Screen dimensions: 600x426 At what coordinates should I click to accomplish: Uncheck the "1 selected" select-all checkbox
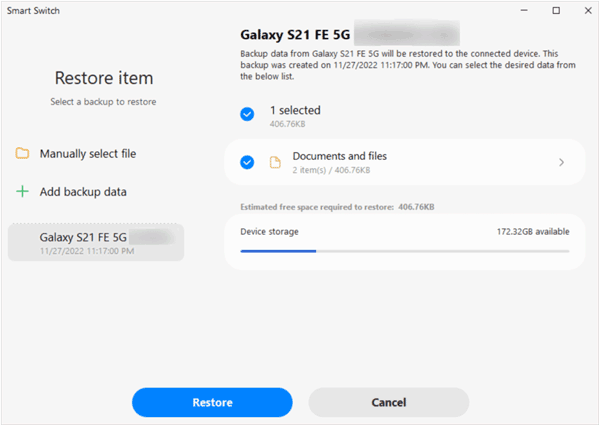tap(247, 114)
